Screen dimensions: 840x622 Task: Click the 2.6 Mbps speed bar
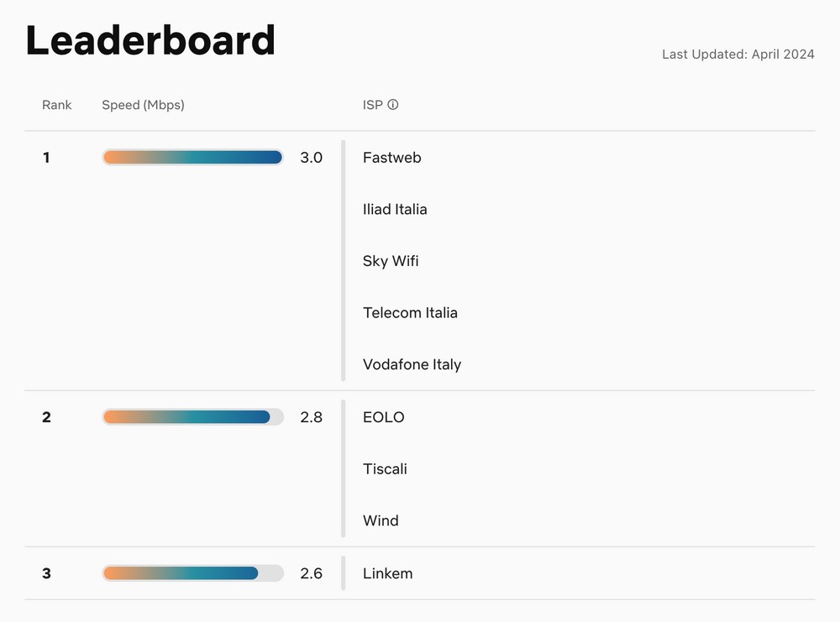pos(192,573)
